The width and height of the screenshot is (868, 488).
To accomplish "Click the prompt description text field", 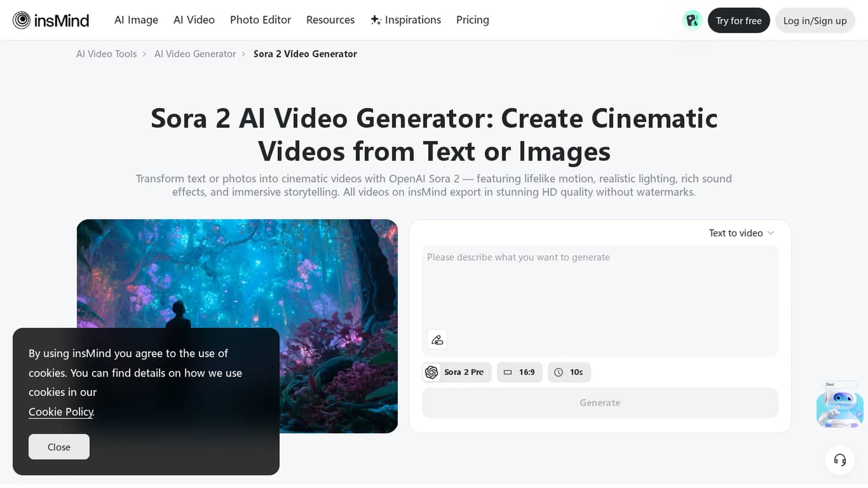I will click(600, 289).
